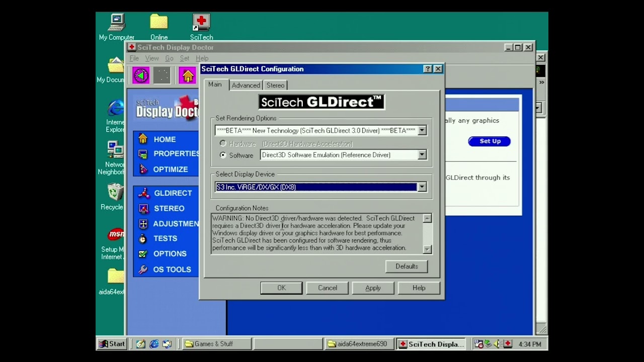Viewport: 644px width, 362px height.
Task: Click the magenta back arrow toolbar icon
Action: [141, 75]
